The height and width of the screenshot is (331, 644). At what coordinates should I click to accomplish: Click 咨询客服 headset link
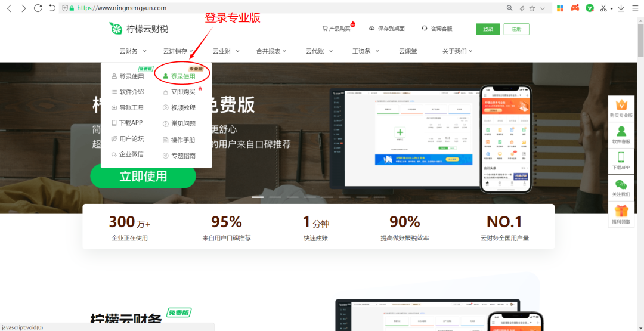tap(437, 29)
